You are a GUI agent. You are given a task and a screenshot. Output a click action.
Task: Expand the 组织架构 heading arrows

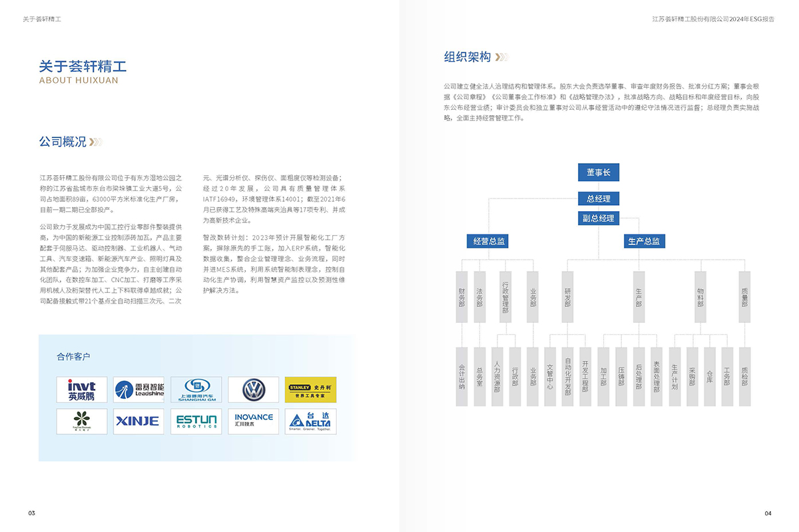[x=503, y=57]
